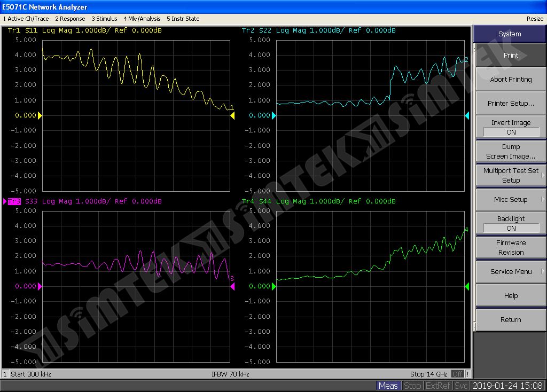Screen dimensions: 547x392
Task: Click the Return softkey
Action: (x=511, y=320)
